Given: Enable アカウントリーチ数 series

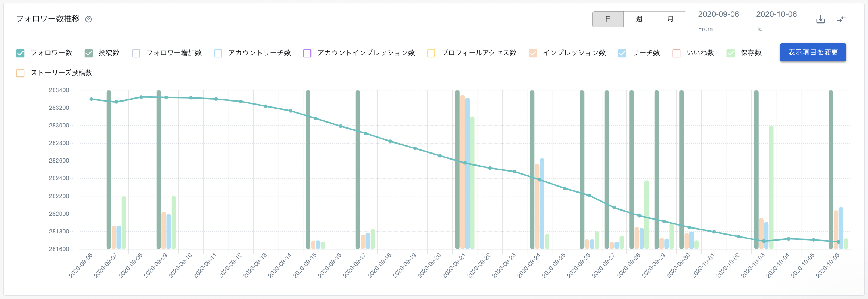Looking at the screenshot, I should 218,53.
